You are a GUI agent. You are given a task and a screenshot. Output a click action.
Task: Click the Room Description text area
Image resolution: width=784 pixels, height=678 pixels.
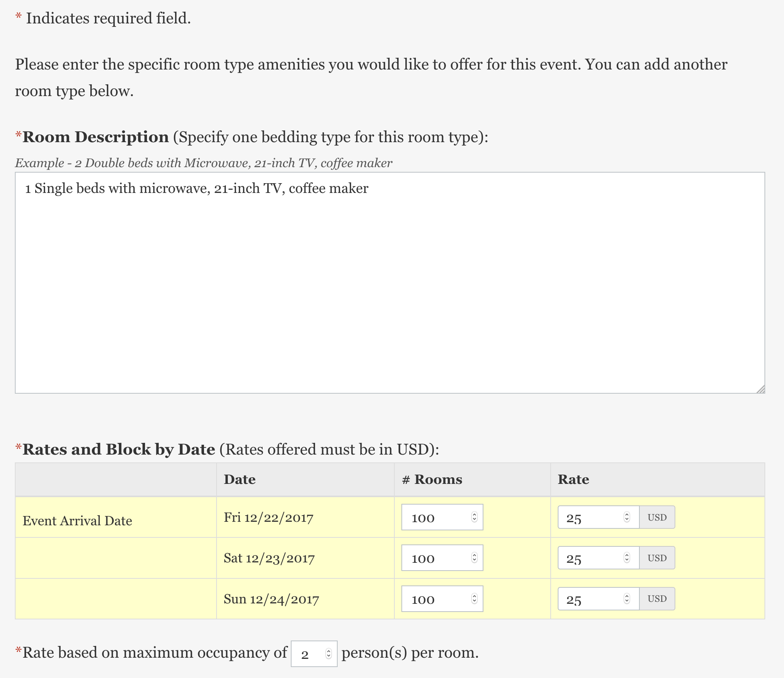point(390,282)
